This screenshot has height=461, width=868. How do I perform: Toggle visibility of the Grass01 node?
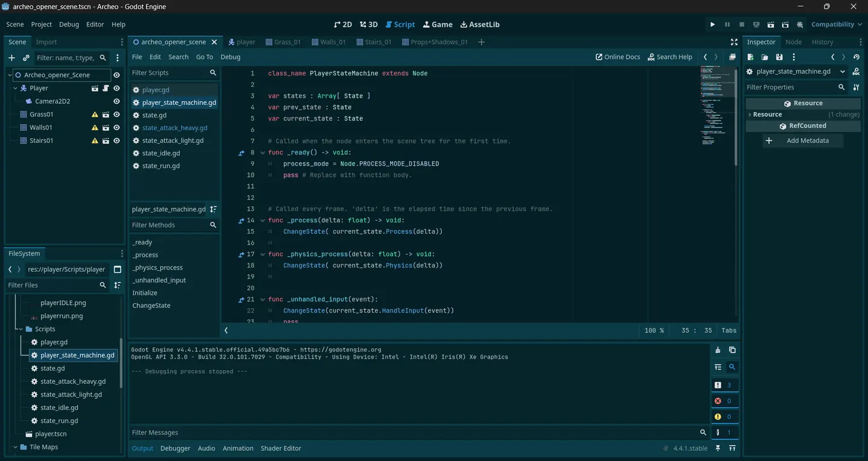[116, 114]
